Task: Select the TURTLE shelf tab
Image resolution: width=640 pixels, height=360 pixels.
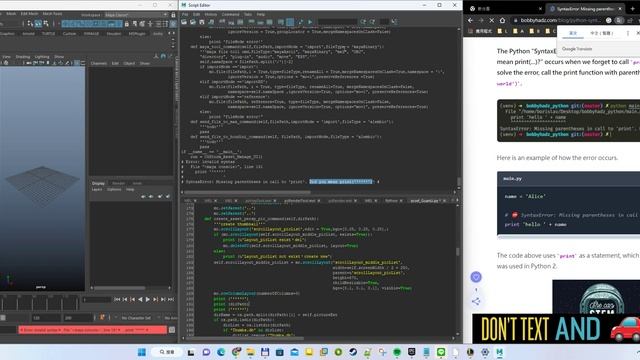Action: 49,33
